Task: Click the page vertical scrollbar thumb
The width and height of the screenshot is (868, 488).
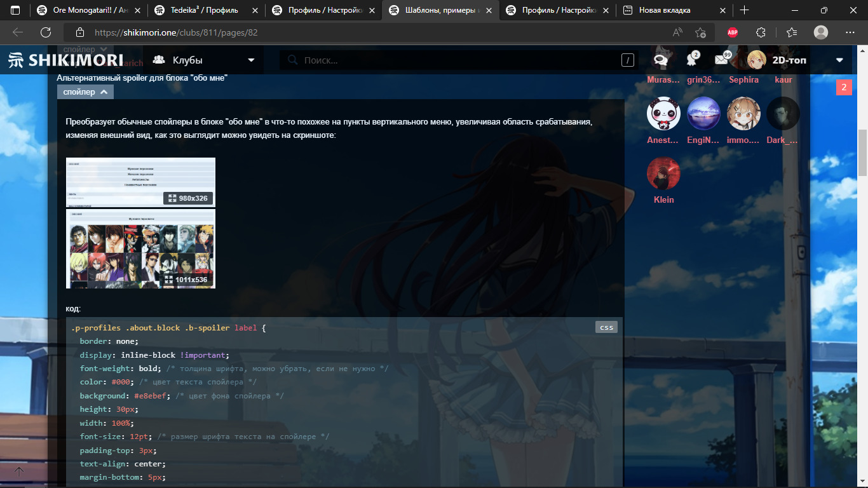Action: click(862, 152)
